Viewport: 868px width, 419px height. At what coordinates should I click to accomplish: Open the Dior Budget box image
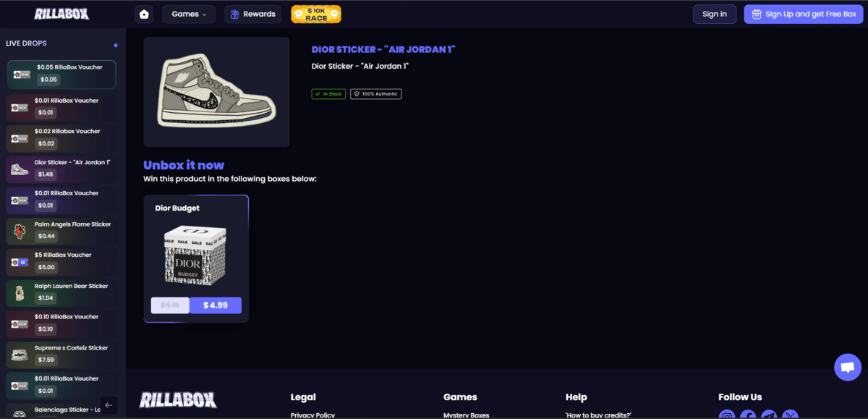click(195, 256)
